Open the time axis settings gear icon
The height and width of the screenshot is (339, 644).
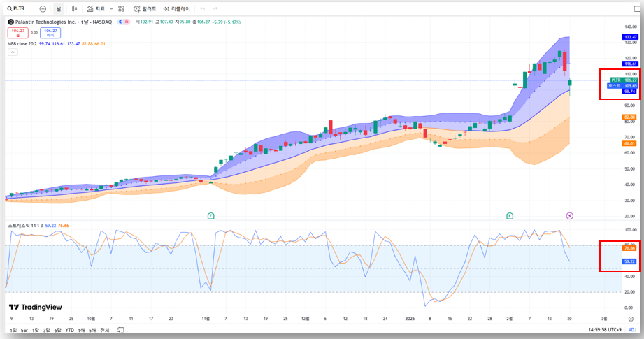point(631,319)
